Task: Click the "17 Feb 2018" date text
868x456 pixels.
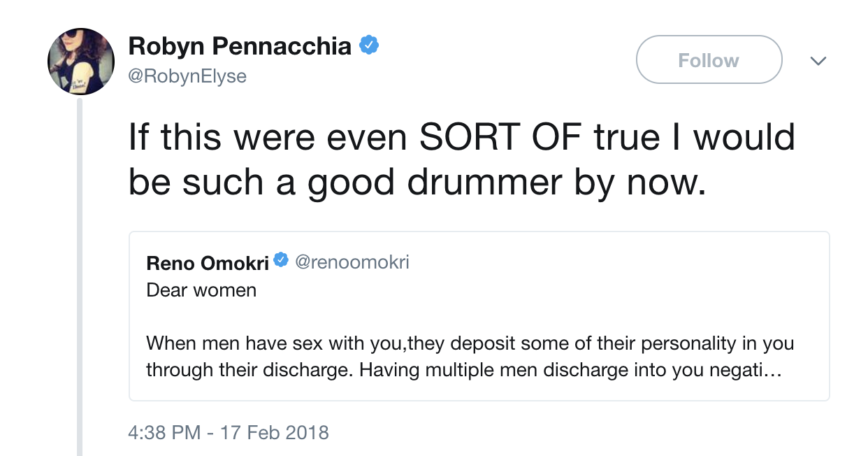Action: coord(274,432)
